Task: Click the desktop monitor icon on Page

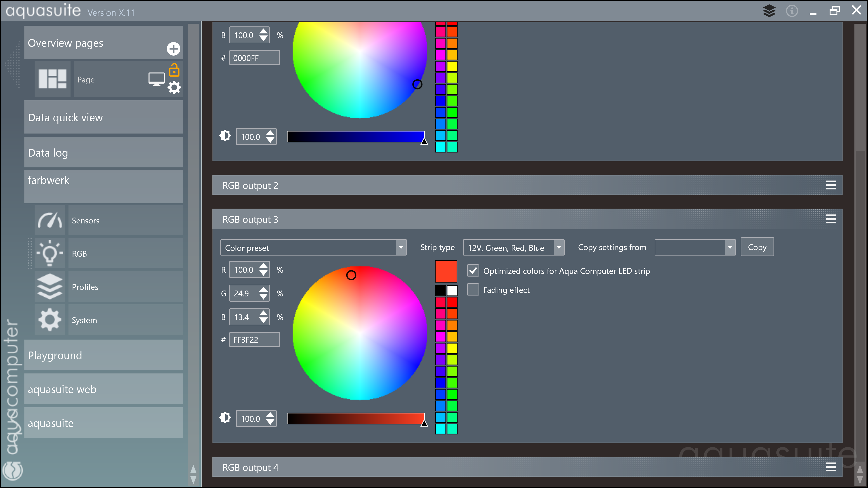Action: (x=156, y=79)
